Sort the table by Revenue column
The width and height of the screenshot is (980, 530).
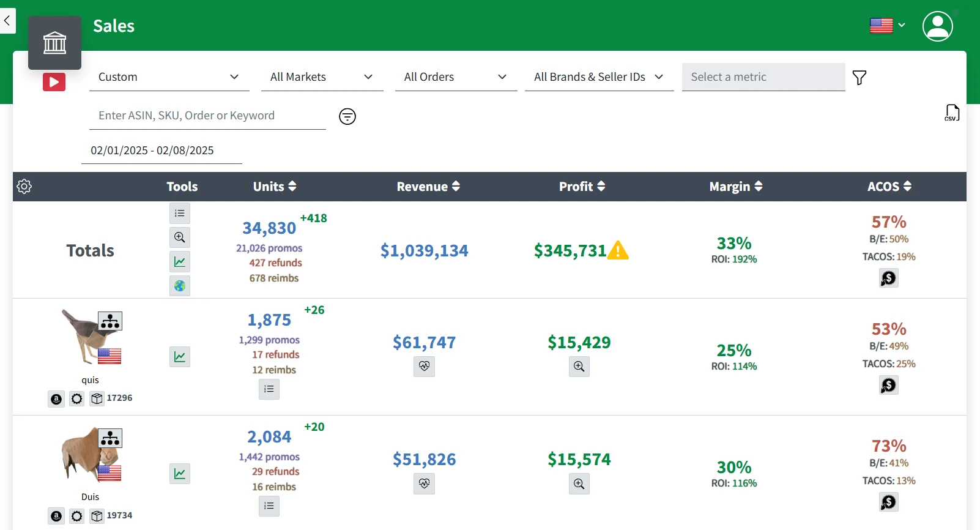point(428,187)
